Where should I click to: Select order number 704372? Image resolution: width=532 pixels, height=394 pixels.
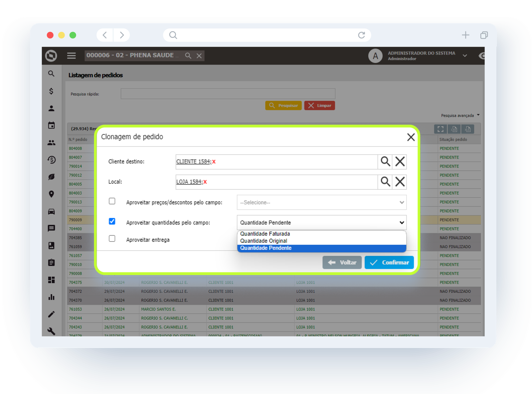[x=75, y=291]
